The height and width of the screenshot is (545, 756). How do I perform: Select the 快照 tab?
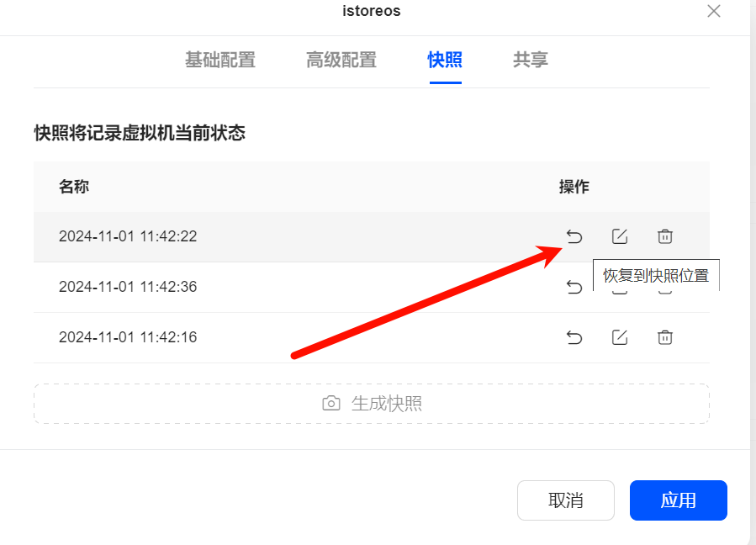click(445, 60)
